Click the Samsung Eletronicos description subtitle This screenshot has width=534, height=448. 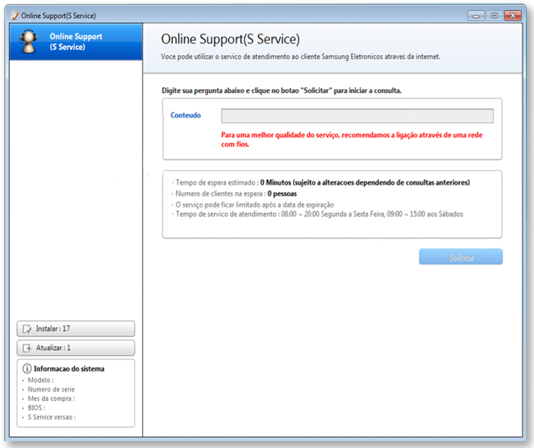click(x=300, y=57)
